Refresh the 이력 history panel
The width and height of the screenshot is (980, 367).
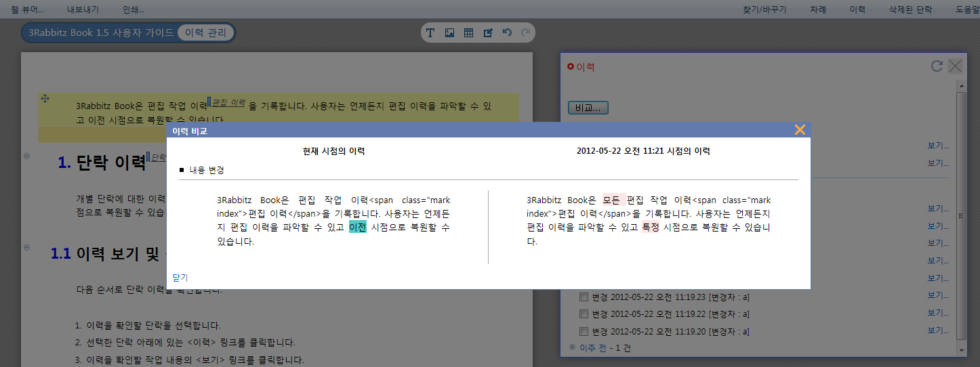coord(937,66)
